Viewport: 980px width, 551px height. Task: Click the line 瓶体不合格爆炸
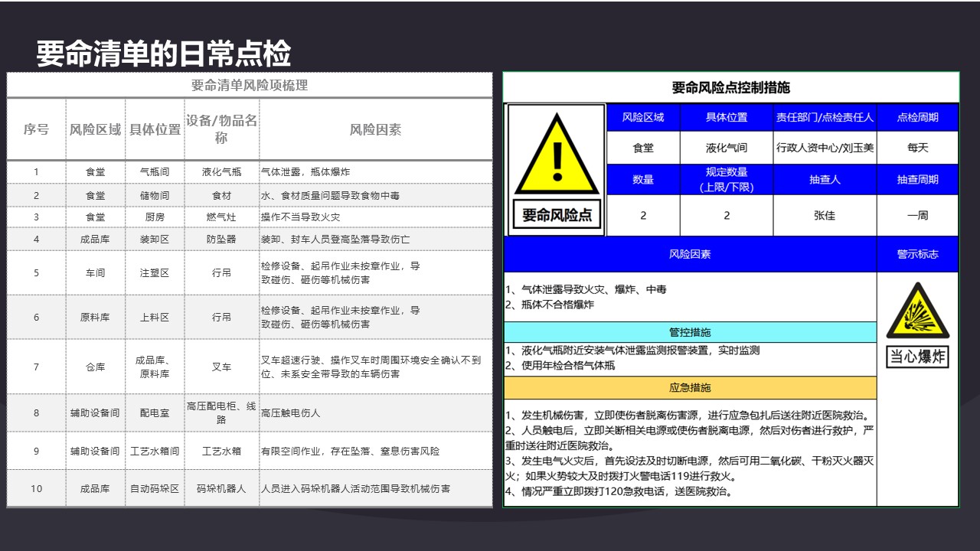pos(550,305)
